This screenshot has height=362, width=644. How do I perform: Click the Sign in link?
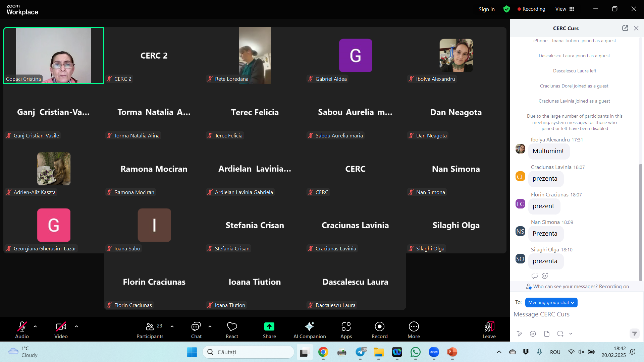click(x=486, y=9)
